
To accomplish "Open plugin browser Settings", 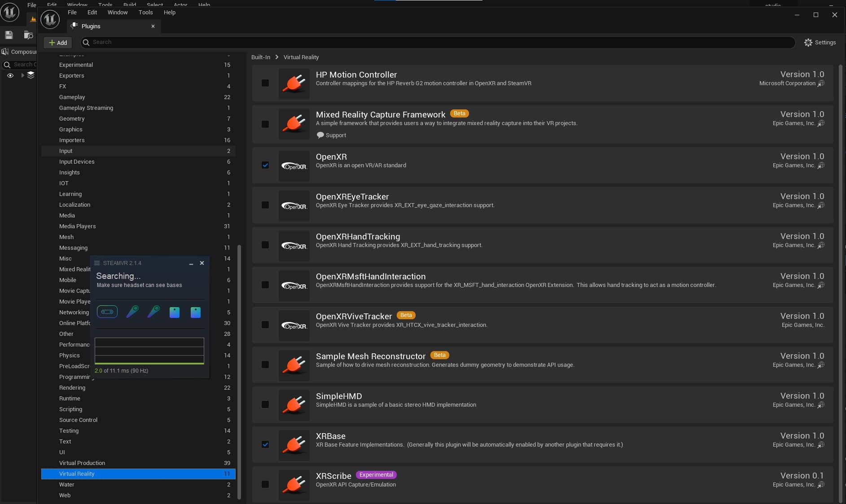I will pos(820,43).
